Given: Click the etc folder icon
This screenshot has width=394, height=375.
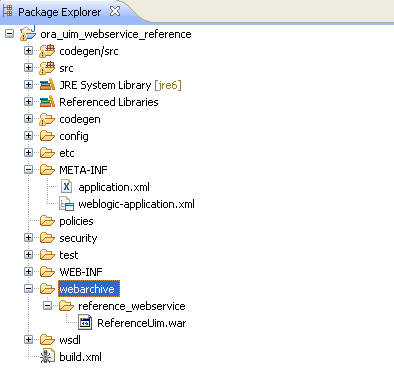Looking at the screenshot, I should 47,153.
